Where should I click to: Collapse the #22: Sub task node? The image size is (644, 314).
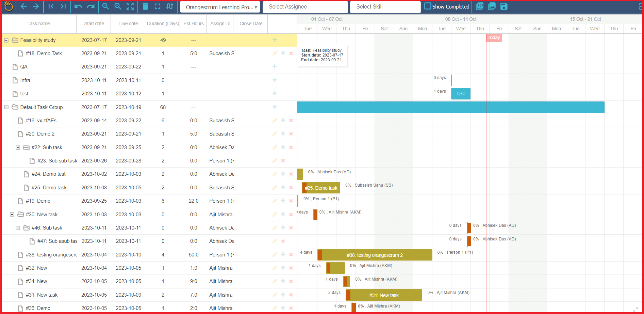coord(18,147)
